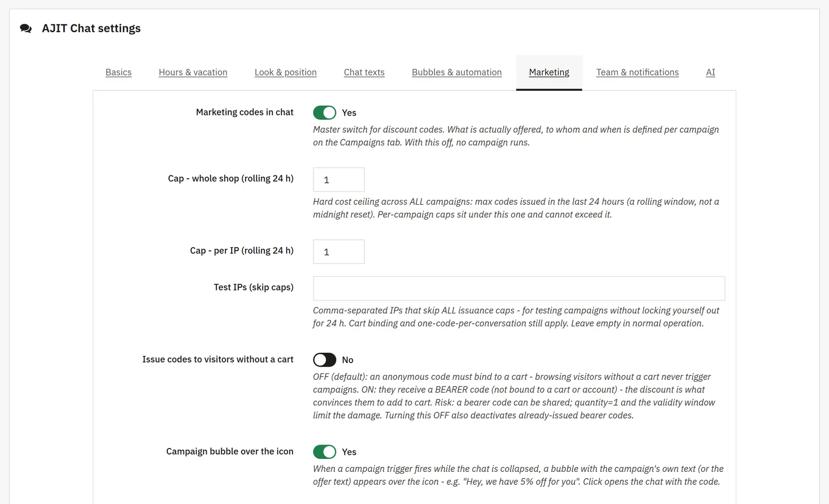Disable Campaign bubble over the icon switch
829x504 pixels.
(325, 452)
